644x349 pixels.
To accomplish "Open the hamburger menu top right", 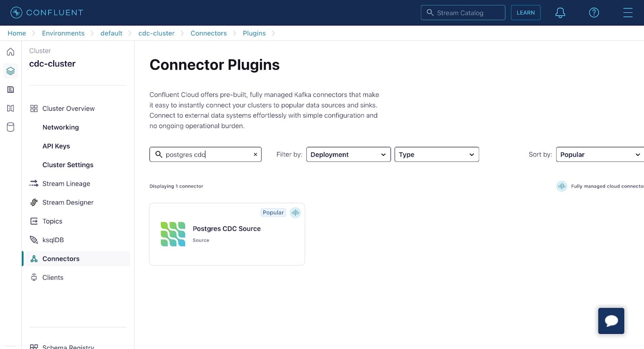I will coord(628,13).
